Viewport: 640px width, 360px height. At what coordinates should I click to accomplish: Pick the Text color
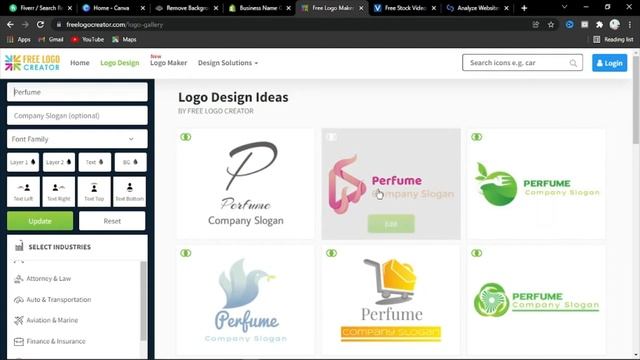(x=95, y=162)
